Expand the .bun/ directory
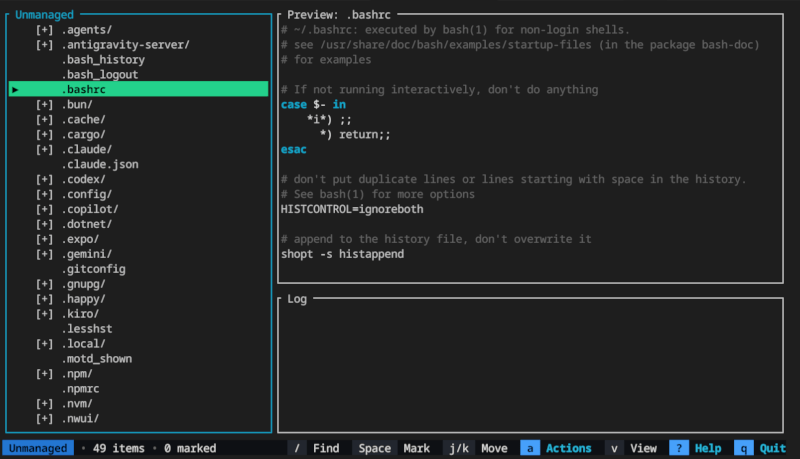Image resolution: width=800 pixels, height=459 pixels. (44, 105)
